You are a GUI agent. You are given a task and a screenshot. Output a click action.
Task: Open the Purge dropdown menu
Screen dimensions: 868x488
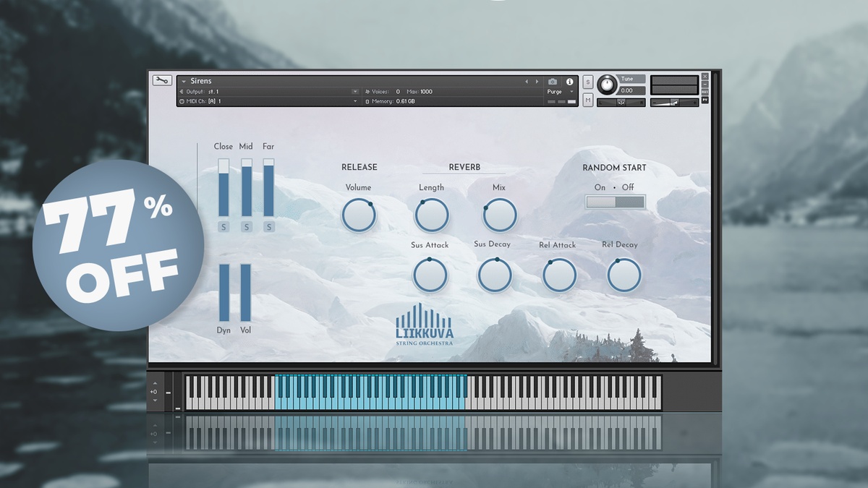click(x=560, y=92)
